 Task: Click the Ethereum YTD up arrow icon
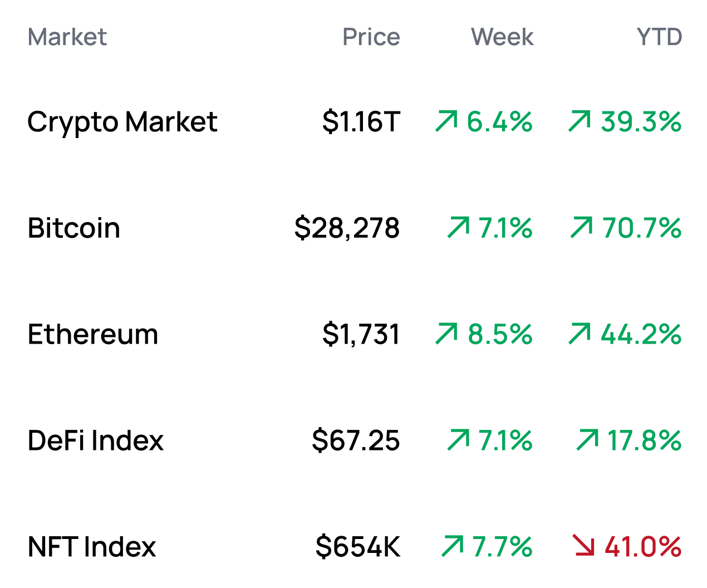coord(580,334)
